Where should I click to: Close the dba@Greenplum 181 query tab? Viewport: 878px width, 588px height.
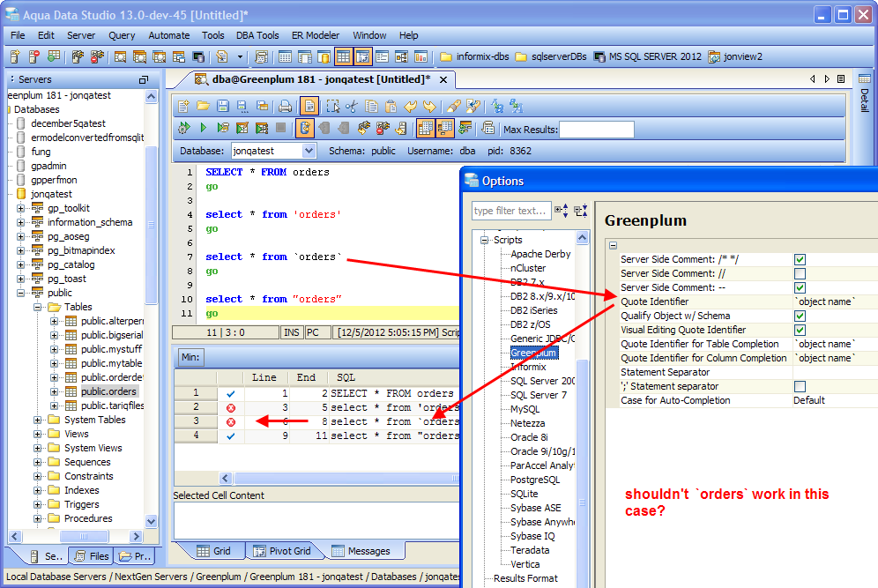pos(443,79)
